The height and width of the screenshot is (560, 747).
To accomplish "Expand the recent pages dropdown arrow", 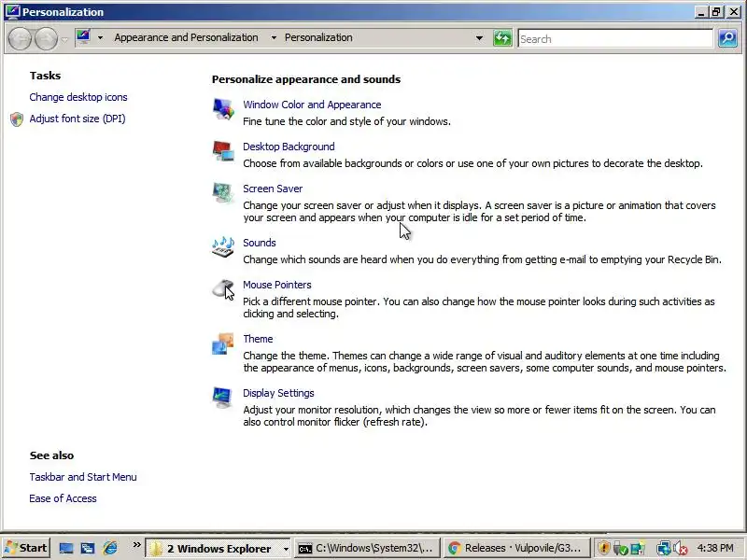I will coord(64,39).
